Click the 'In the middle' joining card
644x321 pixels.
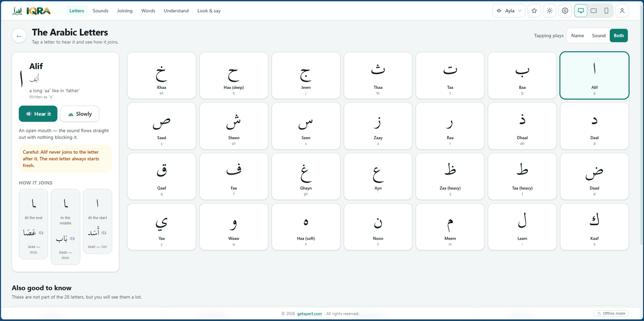coord(65,227)
